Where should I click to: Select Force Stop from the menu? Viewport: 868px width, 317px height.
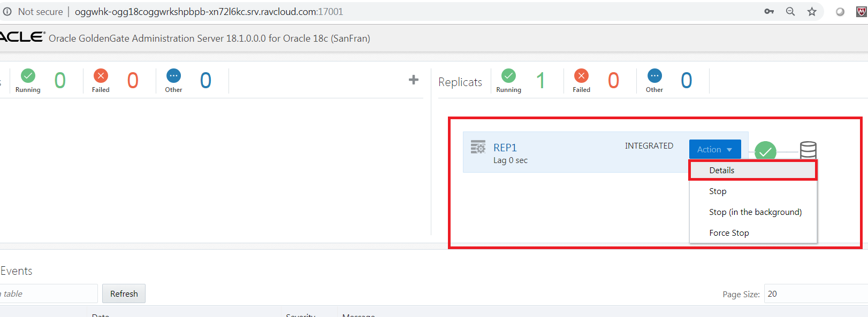(753, 233)
